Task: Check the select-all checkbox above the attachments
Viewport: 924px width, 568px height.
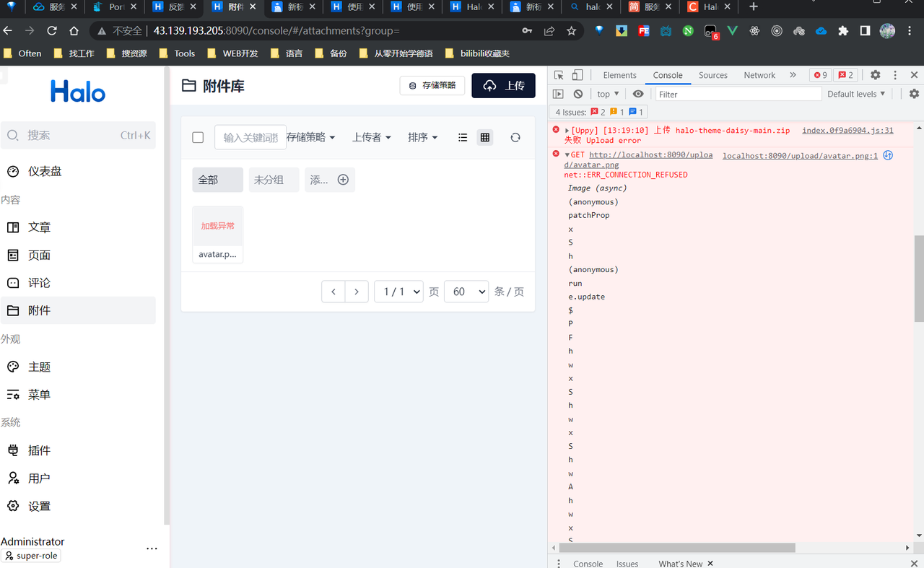Action: (198, 137)
